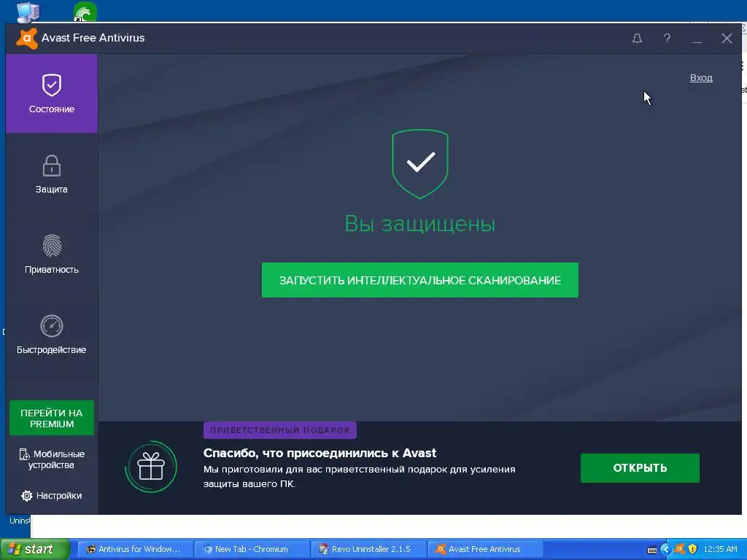Close the Avast window
The image size is (747, 560).
[727, 38]
